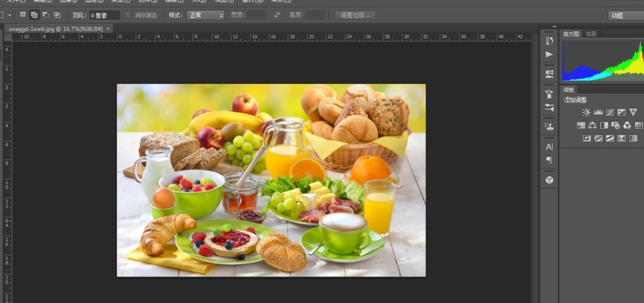Add a Vibrance adjustment triangle icon
This screenshot has width=644, height=303.
point(633,112)
